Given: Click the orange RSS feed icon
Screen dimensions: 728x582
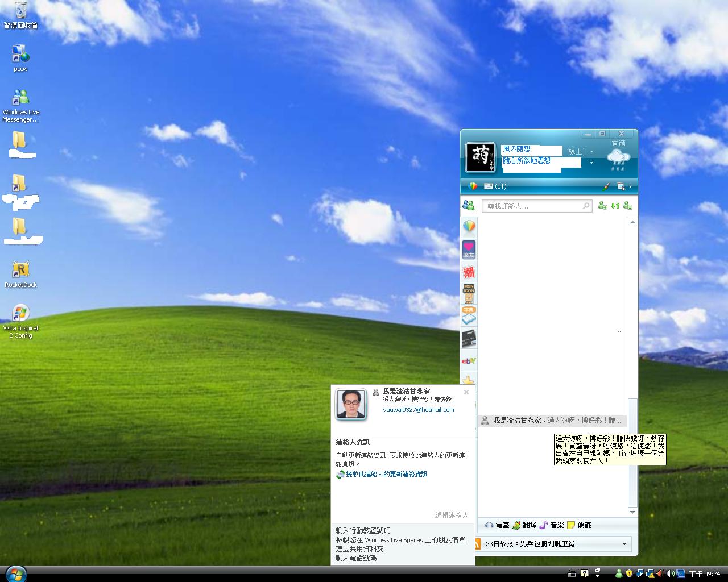Looking at the screenshot, I should [478, 543].
